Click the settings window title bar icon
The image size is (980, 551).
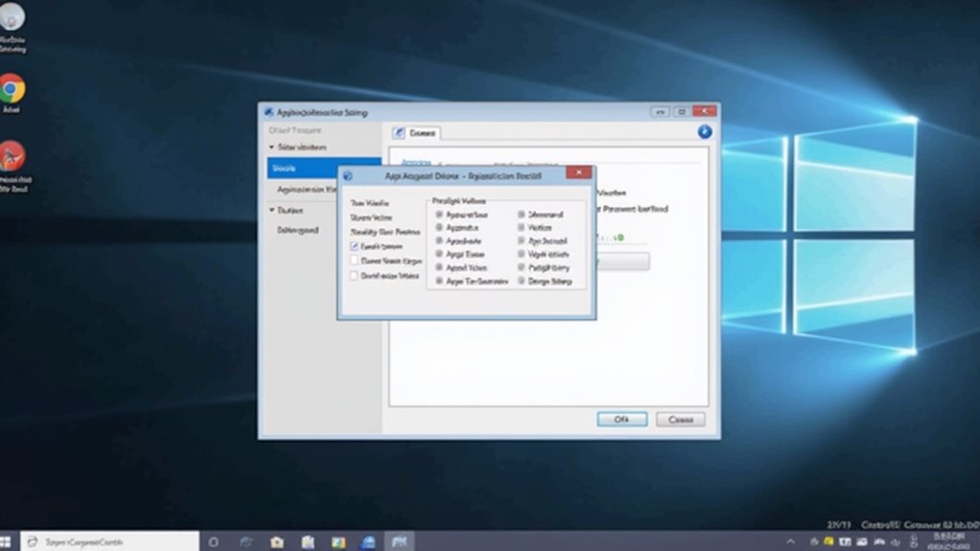click(x=268, y=112)
